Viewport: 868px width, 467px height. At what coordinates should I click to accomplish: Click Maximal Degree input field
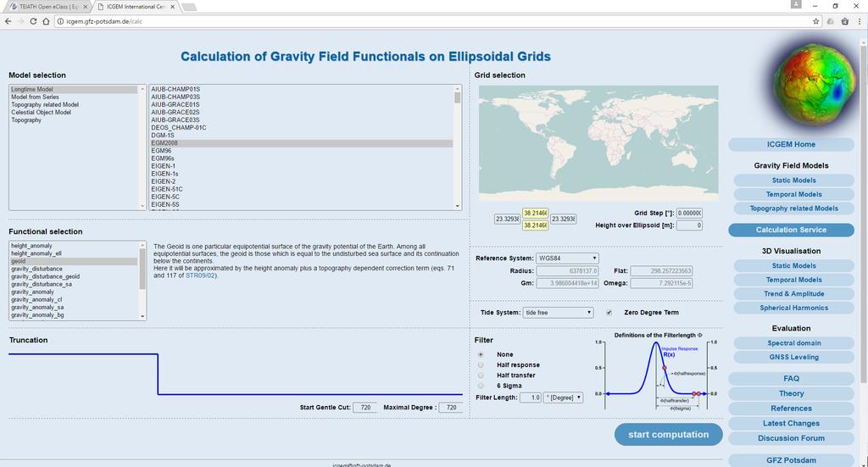451,407
